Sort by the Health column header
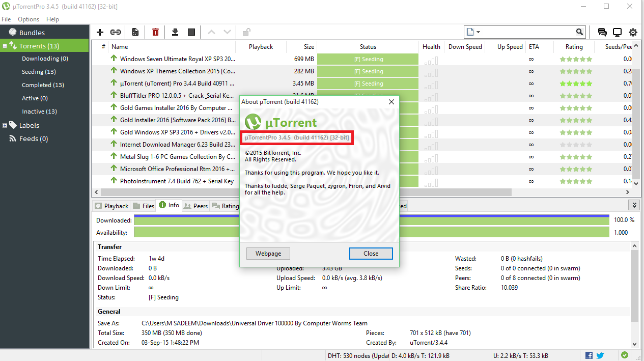 click(431, 46)
